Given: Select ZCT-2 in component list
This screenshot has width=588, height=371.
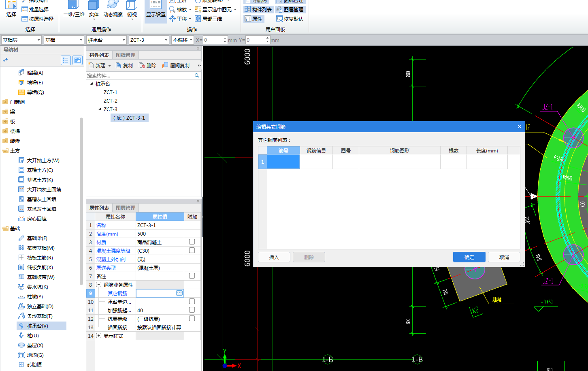Looking at the screenshot, I should coord(111,101).
